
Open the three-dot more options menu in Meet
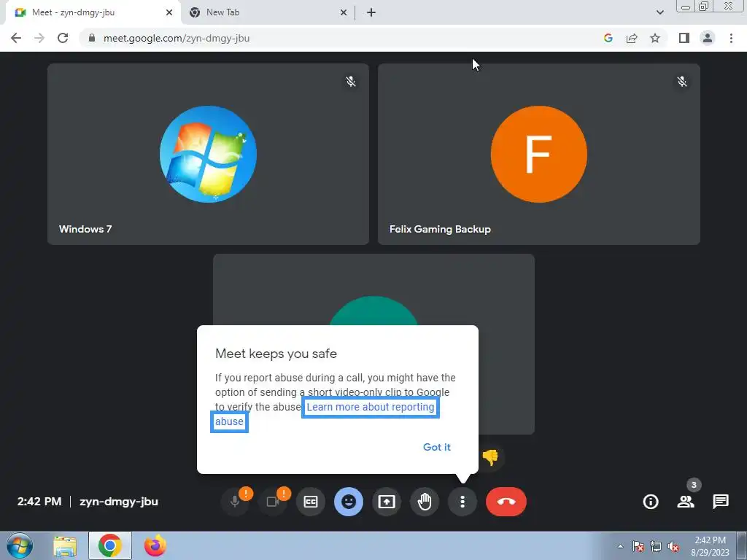pyautogui.click(x=462, y=502)
